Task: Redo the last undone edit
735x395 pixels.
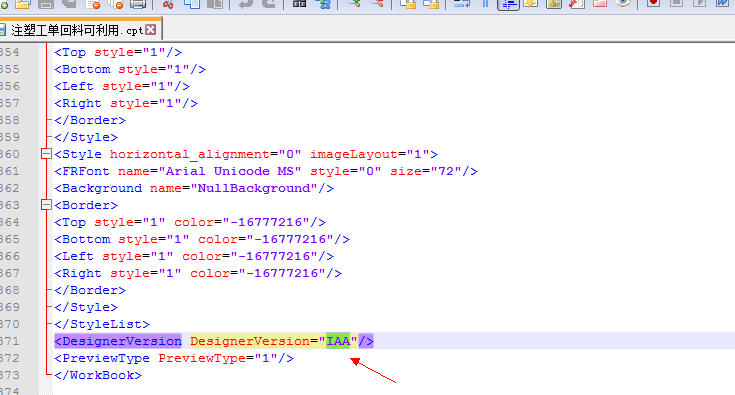Action: point(269,4)
